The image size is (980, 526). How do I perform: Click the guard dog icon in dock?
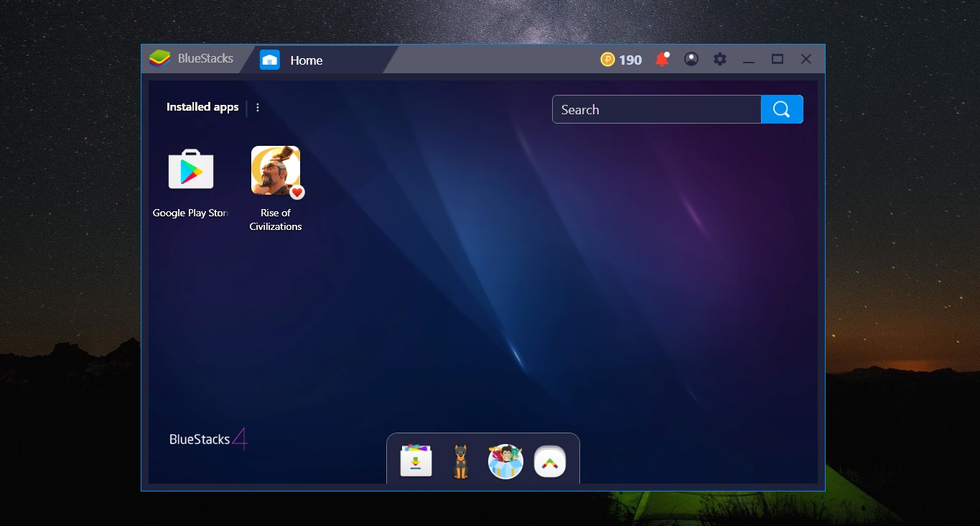(x=460, y=461)
